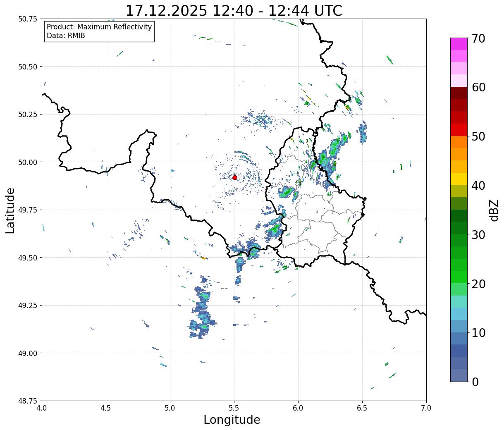This screenshot has height=430, width=504.
Task: Click the 7.0 longitude tick label
Action: [426, 408]
